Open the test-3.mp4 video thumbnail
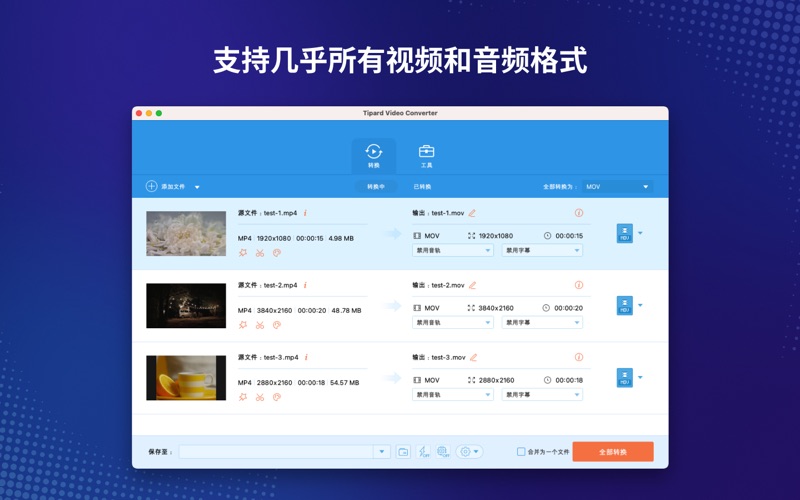The image size is (800, 500). [186, 378]
